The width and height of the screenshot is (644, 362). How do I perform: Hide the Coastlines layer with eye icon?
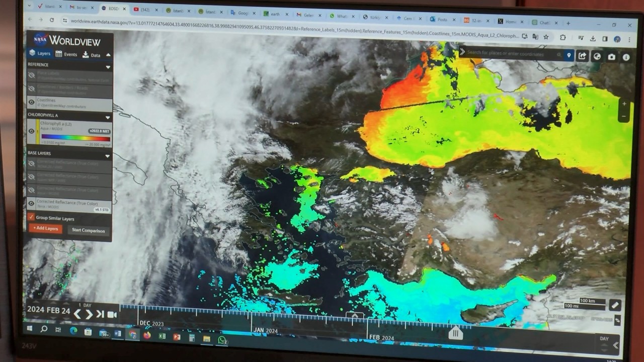32,103
